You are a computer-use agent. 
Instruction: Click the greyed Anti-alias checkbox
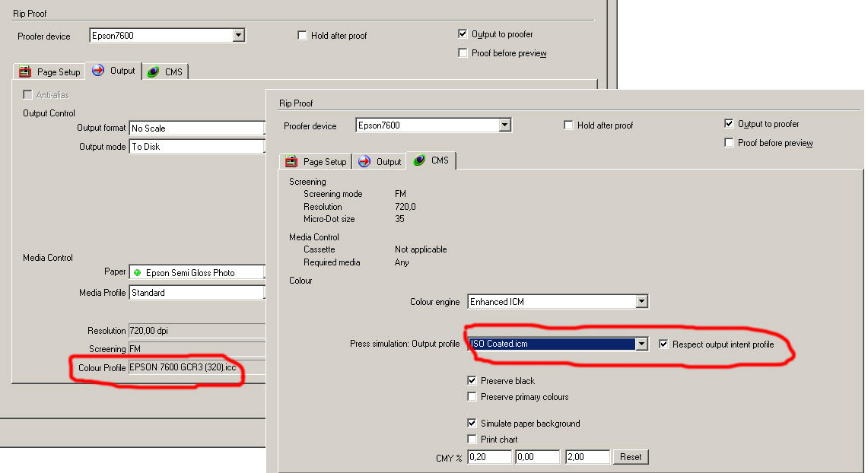(x=27, y=94)
